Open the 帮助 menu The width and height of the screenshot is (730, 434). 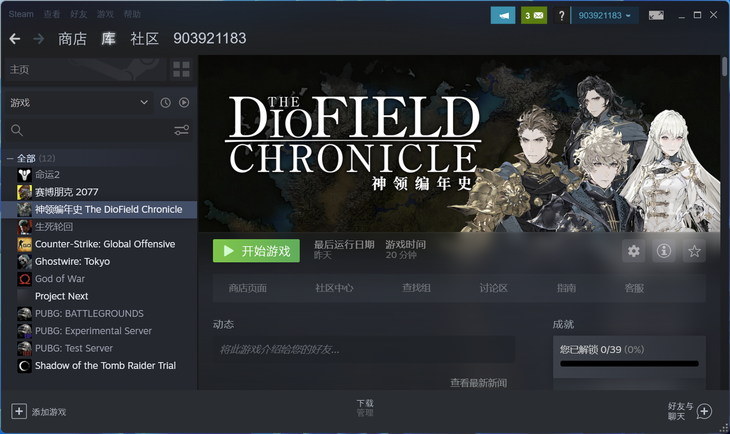pyautogui.click(x=132, y=14)
